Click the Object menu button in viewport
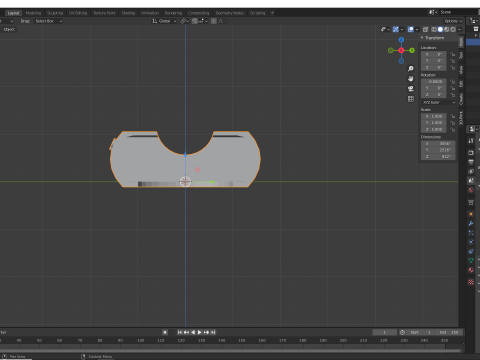480x360 pixels. (x=9, y=29)
